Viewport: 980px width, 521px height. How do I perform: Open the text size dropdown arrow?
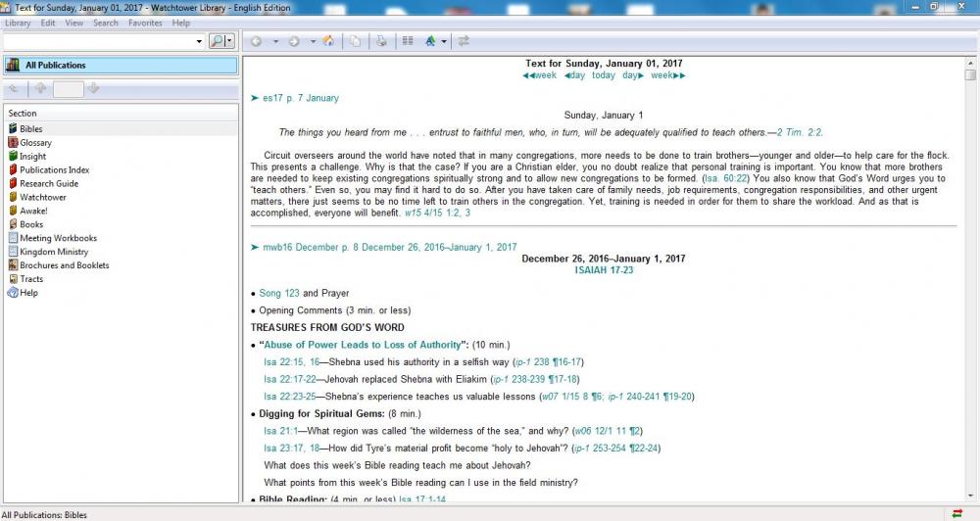(x=444, y=41)
